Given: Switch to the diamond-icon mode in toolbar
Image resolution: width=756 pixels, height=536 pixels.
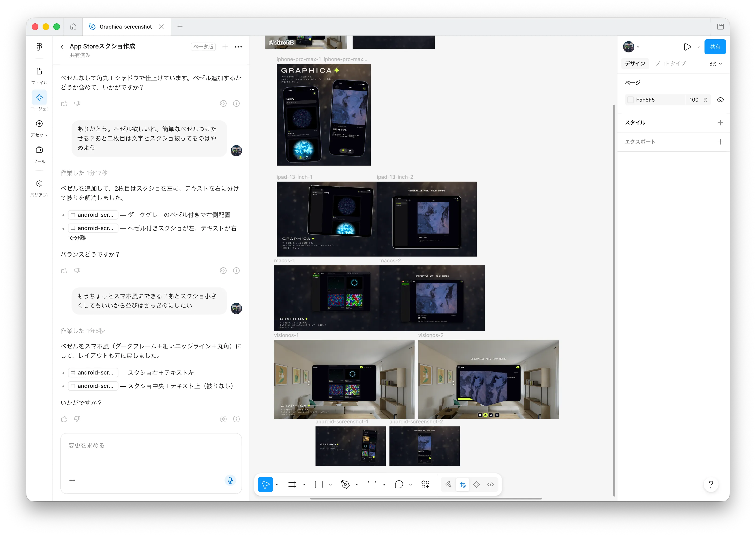Looking at the screenshot, I should coord(477,484).
